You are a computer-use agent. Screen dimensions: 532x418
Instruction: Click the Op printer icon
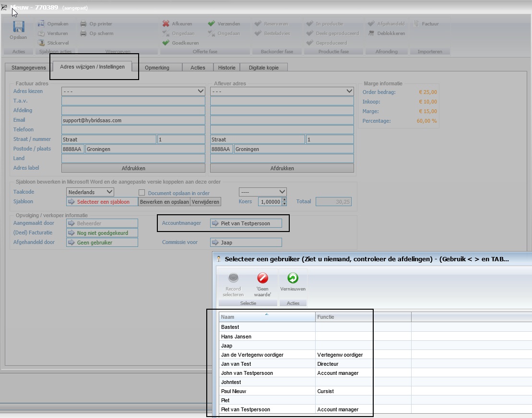[x=83, y=24]
